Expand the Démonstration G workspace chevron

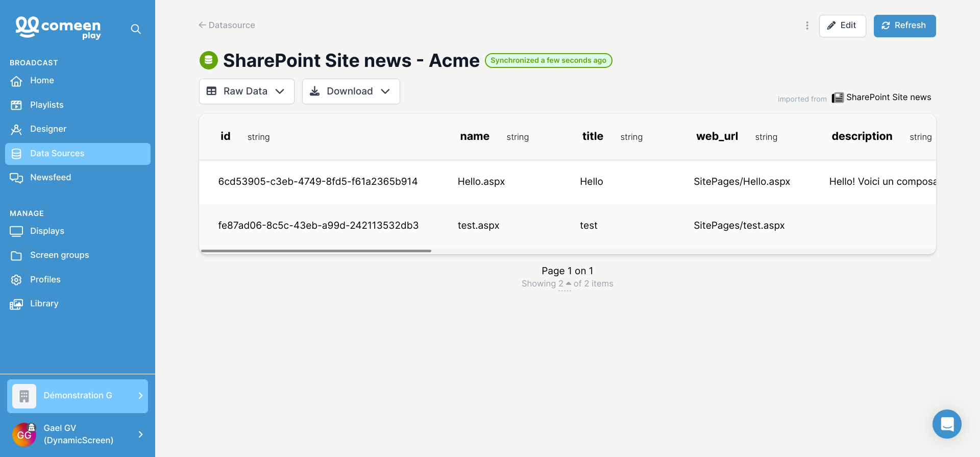(x=140, y=396)
